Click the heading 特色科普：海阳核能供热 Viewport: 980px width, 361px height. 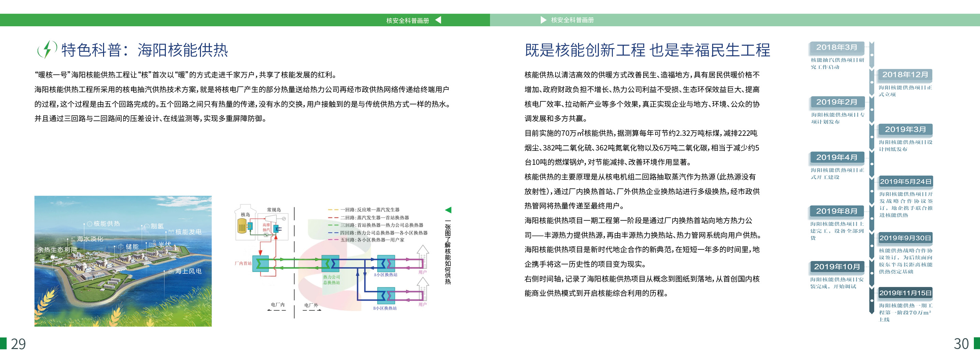coord(145,50)
